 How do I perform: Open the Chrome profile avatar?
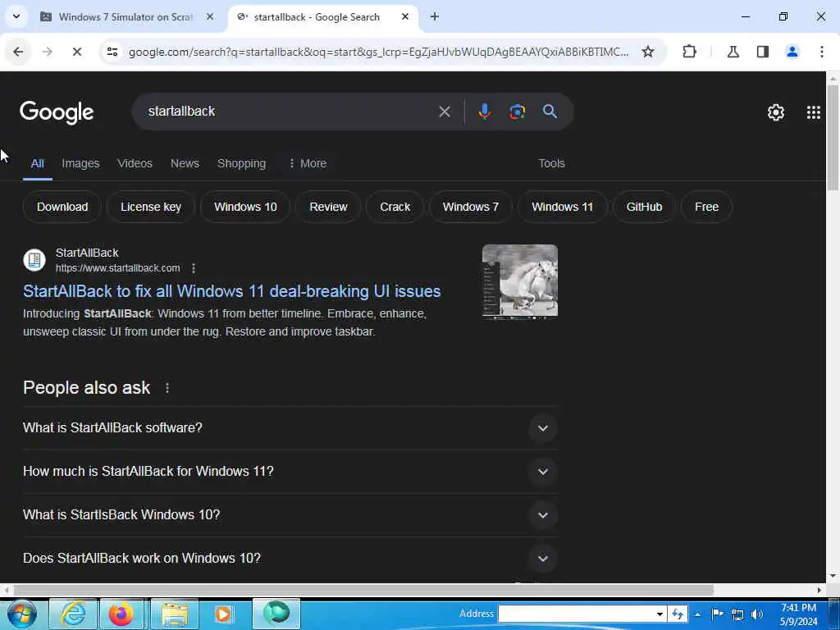(x=792, y=52)
